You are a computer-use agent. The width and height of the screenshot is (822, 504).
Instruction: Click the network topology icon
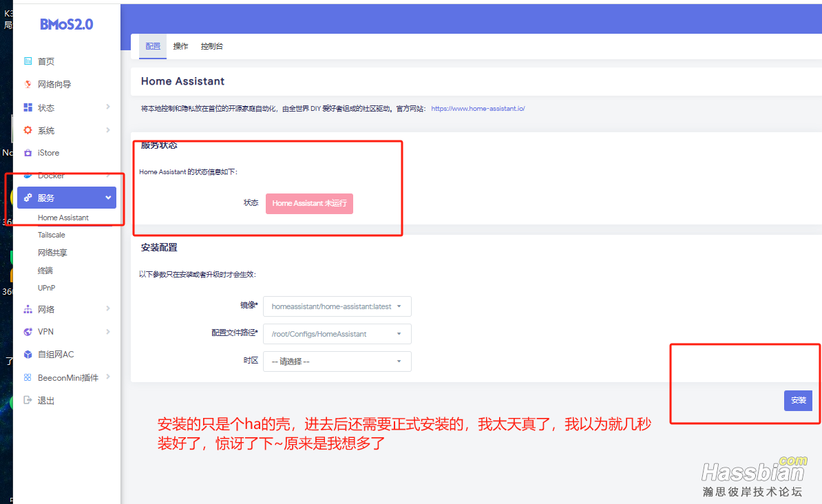28,309
